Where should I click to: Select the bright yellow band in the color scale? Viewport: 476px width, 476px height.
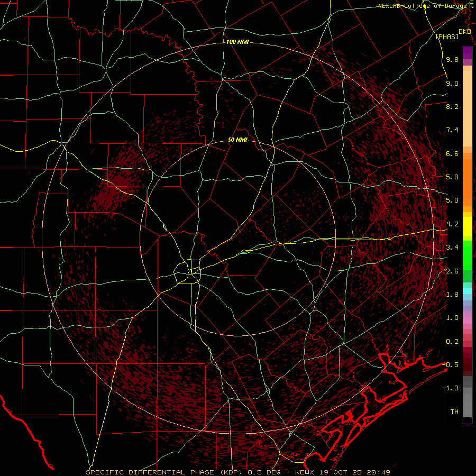467,226
